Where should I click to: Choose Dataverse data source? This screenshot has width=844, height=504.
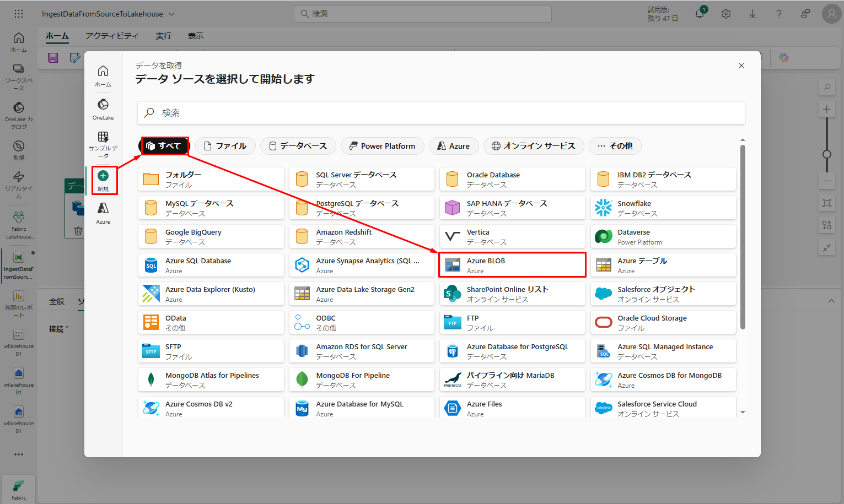[x=663, y=236]
